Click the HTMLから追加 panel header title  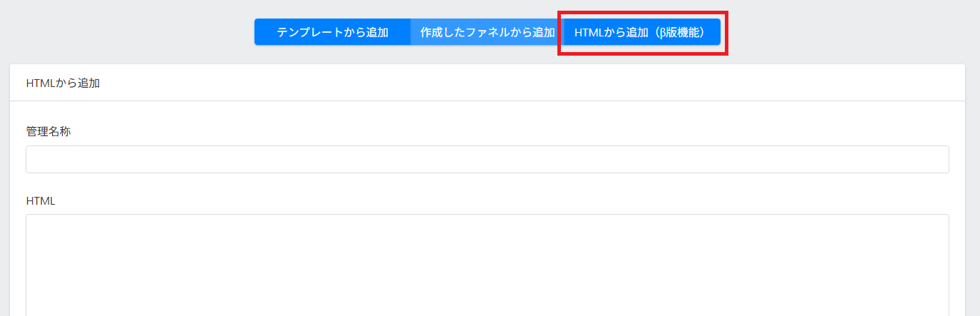pos(63,83)
